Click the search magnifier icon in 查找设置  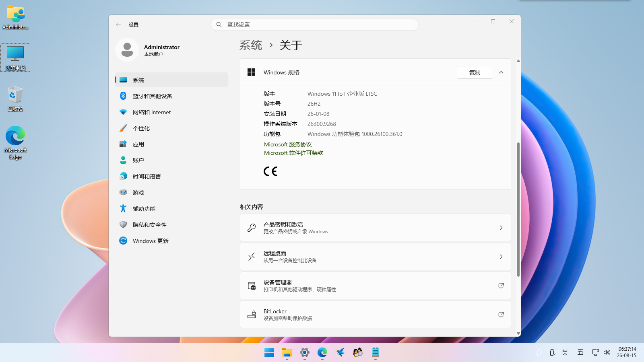pos(219,25)
